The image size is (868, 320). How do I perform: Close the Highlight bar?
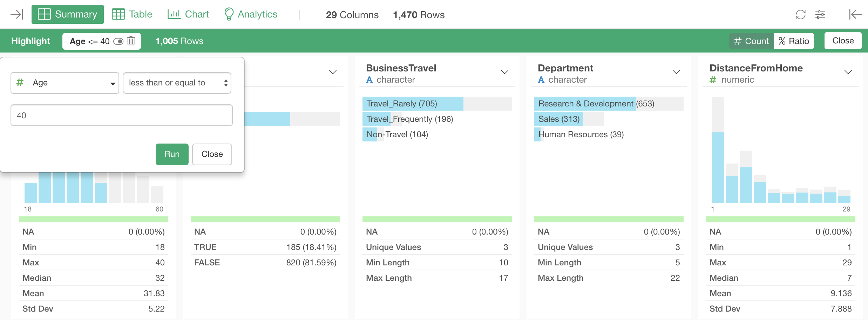pyautogui.click(x=842, y=41)
